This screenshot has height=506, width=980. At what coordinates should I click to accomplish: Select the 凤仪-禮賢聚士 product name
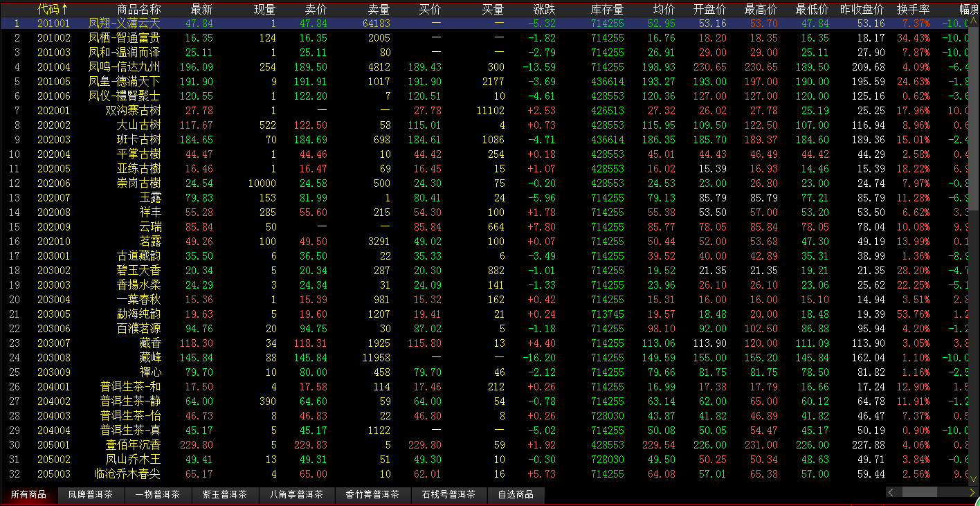(x=125, y=96)
